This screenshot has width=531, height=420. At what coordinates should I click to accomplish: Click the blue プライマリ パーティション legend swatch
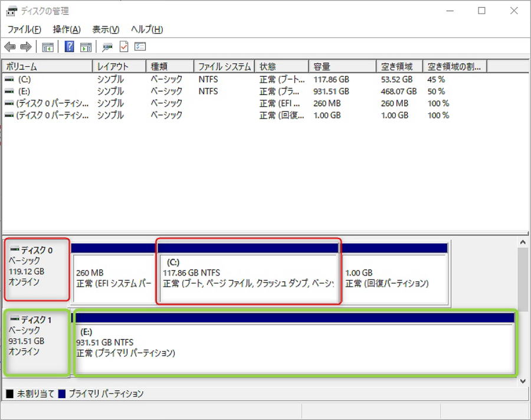tap(61, 393)
